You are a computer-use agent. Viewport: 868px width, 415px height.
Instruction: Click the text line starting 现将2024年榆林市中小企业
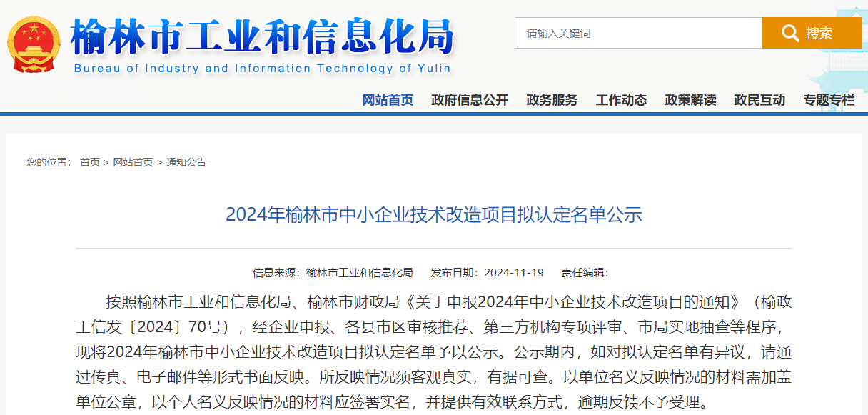[434, 352]
